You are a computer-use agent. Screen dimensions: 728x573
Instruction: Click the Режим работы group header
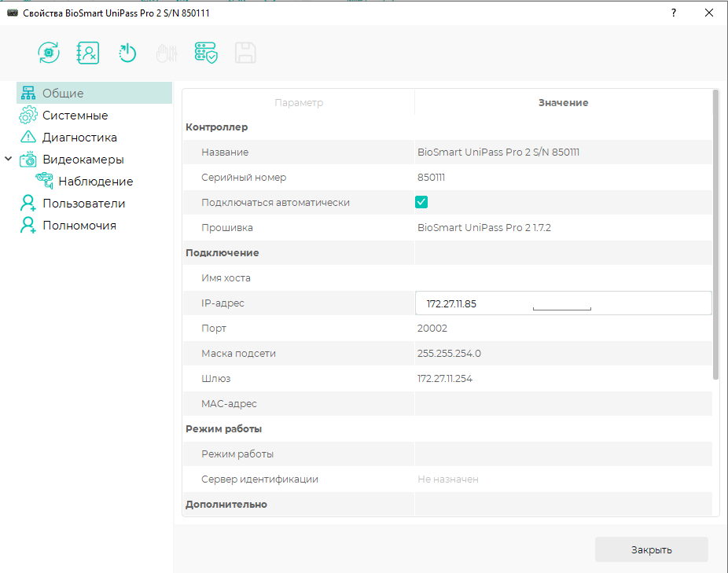pyautogui.click(x=224, y=428)
